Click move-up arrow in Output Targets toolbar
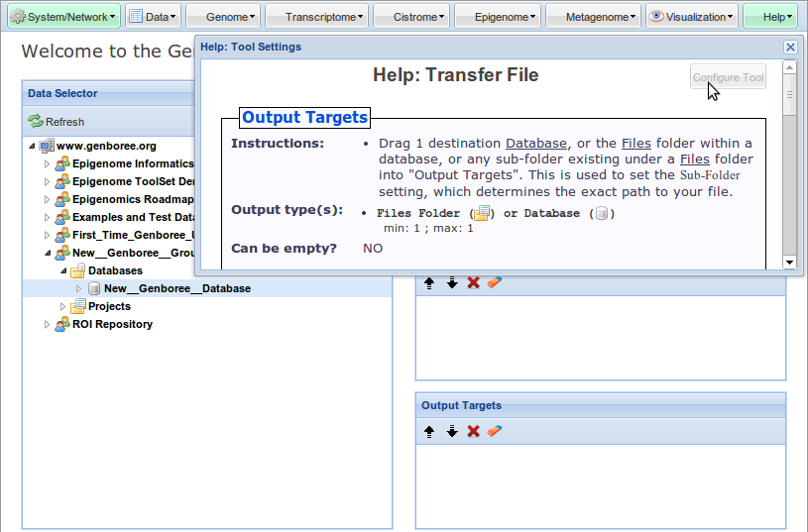Screen dimensions: 808x532 point(429,431)
